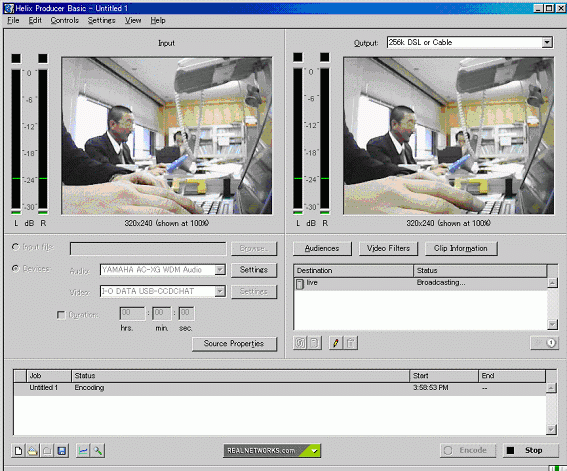The width and height of the screenshot is (567, 471).
Task: Open the Output audience dropdown
Action: click(547, 42)
